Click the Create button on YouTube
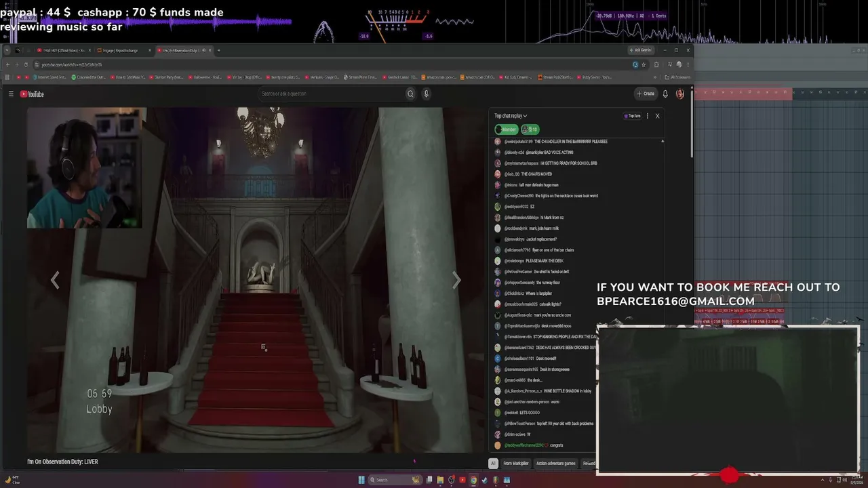The image size is (868, 488). (646, 94)
